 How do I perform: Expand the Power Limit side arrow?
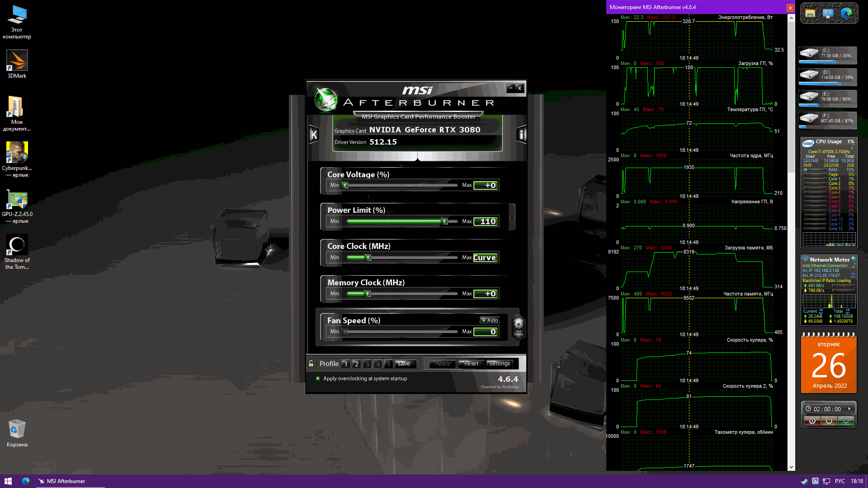click(512, 217)
